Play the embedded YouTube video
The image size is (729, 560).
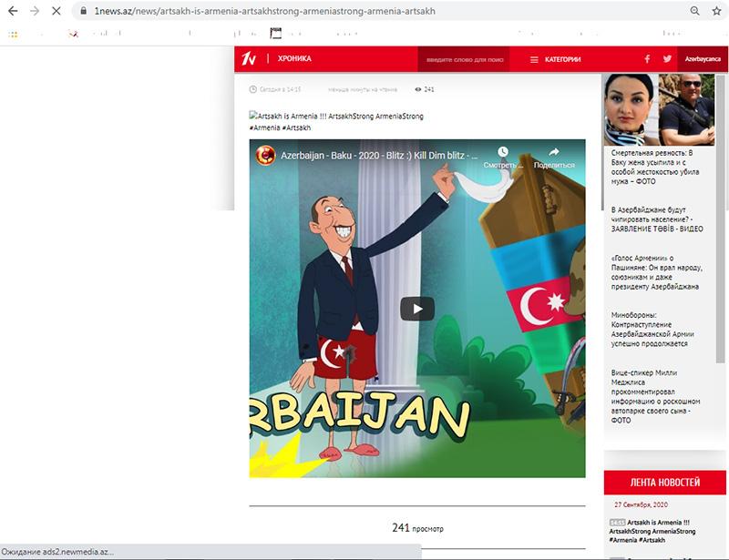(417, 309)
